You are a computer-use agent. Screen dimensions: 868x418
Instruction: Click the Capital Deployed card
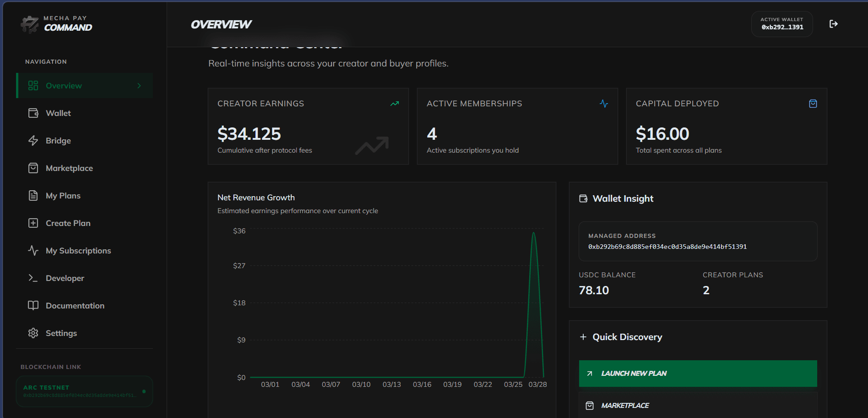(x=727, y=126)
